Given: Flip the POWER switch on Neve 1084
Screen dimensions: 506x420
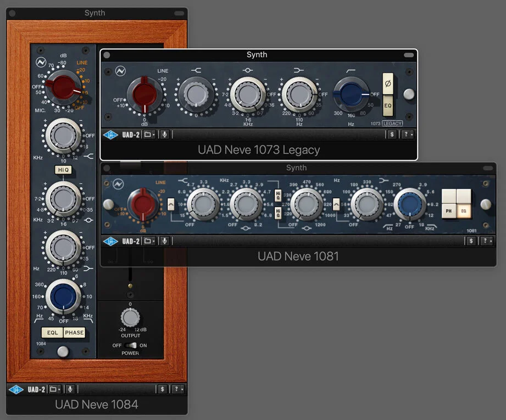Looking at the screenshot, I should point(130,345).
